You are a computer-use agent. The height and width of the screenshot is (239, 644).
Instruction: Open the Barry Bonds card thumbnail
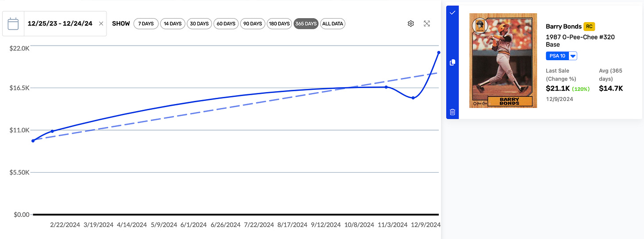(x=503, y=60)
